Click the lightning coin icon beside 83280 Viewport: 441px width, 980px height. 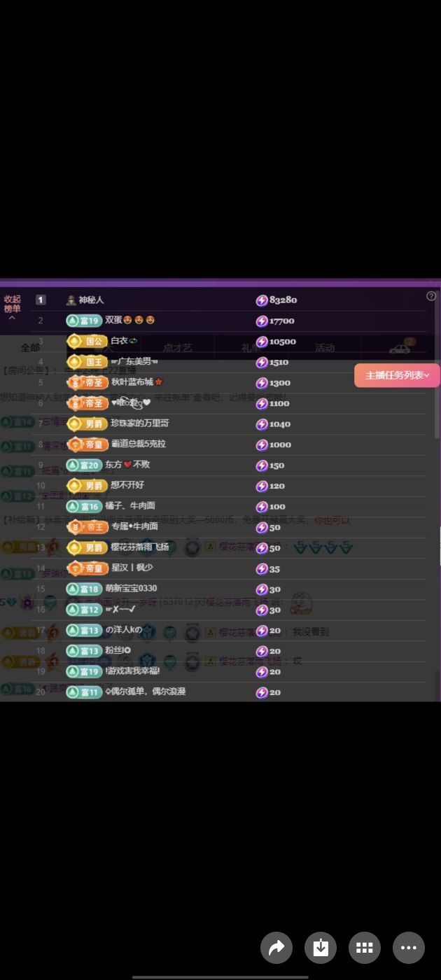pyautogui.click(x=262, y=300)
